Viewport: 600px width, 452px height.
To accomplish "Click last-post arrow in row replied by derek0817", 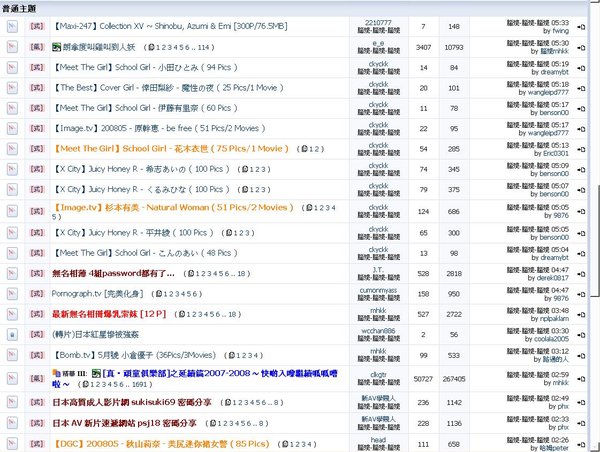I will pos(581,274).
